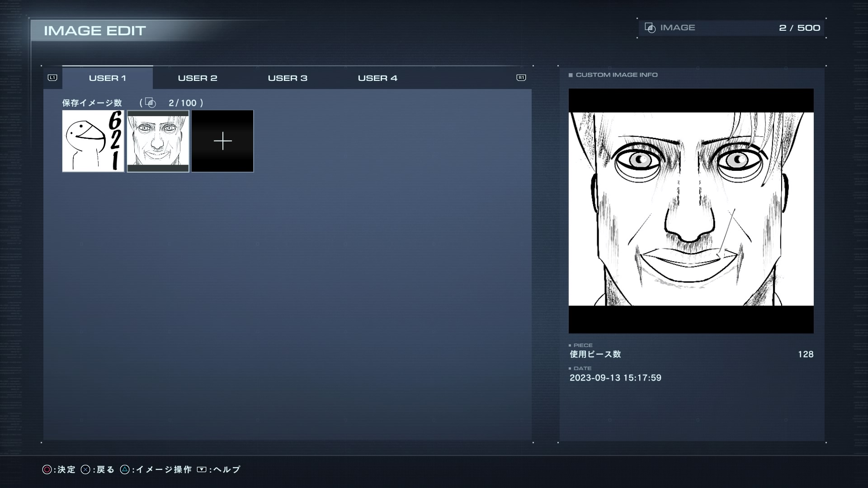Click the R1 next-tab icon
Viewport: 868px width, 488px height.
(x=521, y=78)
